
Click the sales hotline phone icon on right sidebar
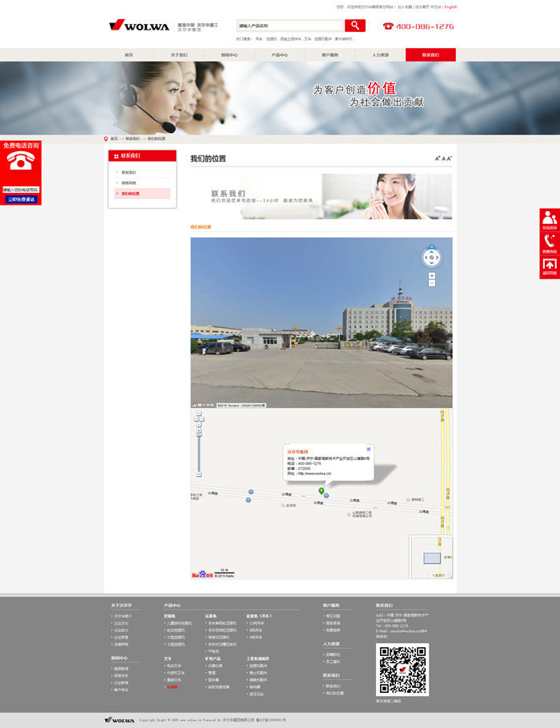pos(549,243)
